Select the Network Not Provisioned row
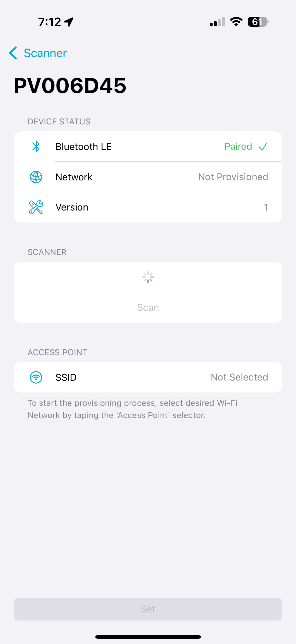This screenshot has height=644, width=296. click(148, 177)
